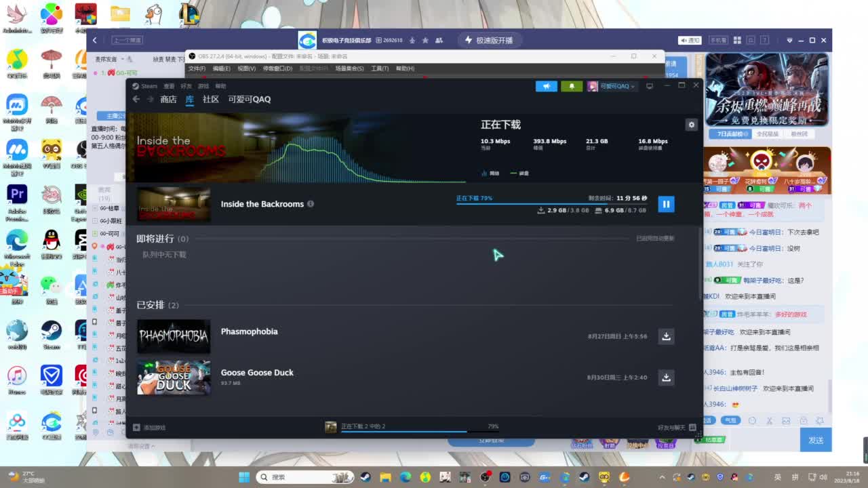868x488 pixels.
Task: Open the QQ penguin desktop icon
Action: pos(51,245)
